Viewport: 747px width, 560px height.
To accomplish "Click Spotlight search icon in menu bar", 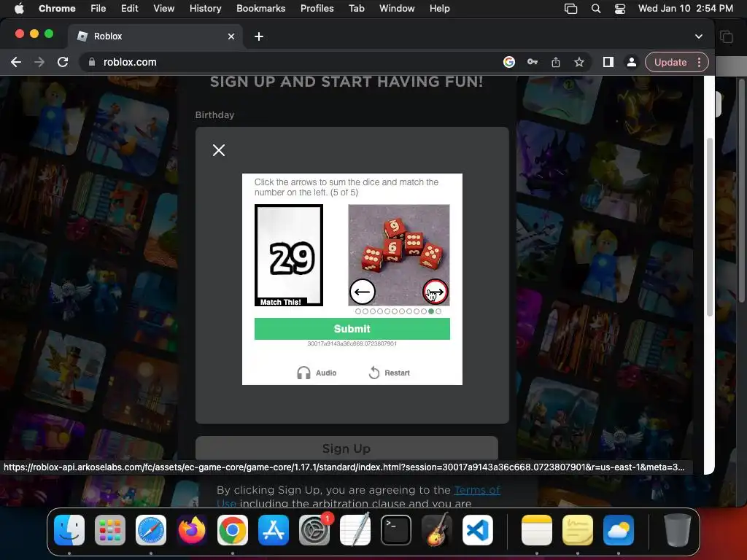I will [595, 8].
